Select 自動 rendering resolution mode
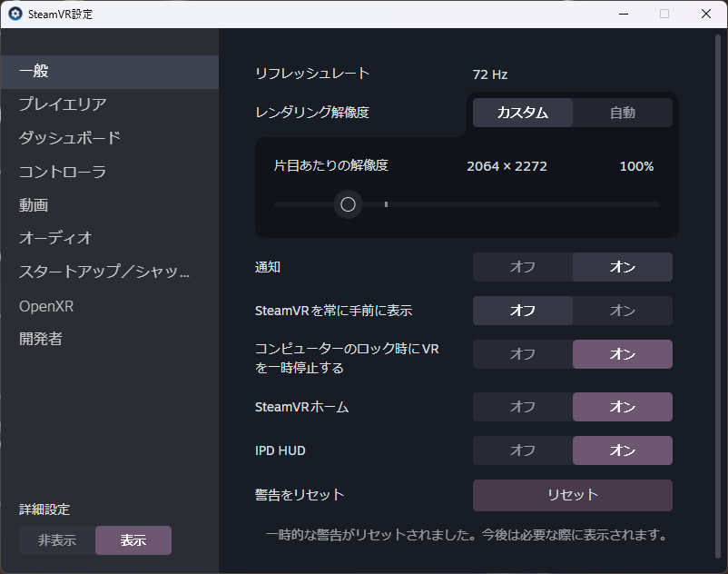The height and width of the screenshot is (574, 728). 623,113
